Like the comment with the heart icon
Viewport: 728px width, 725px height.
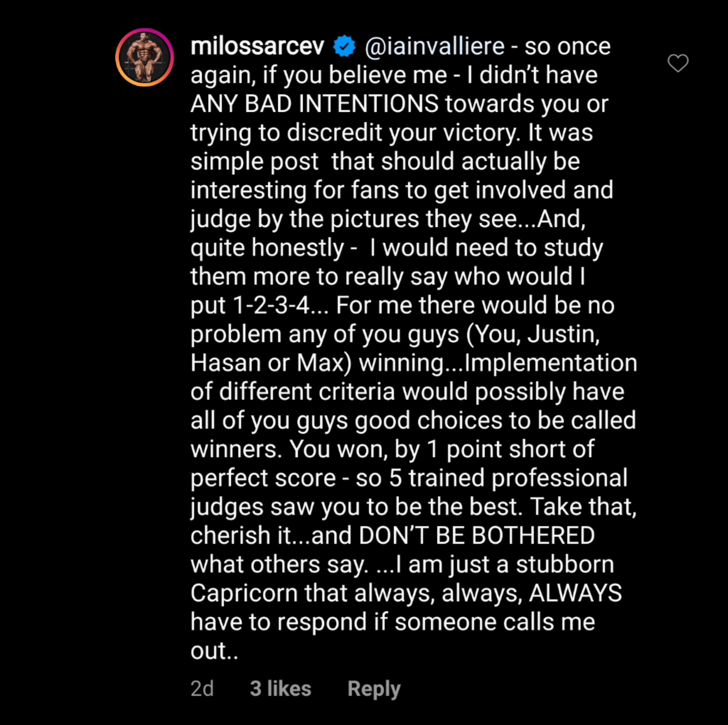678,63
